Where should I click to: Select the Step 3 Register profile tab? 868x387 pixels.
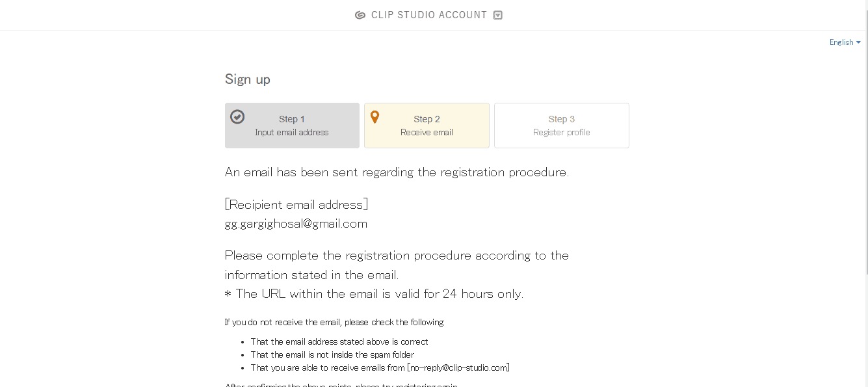[x=561, y=126]
